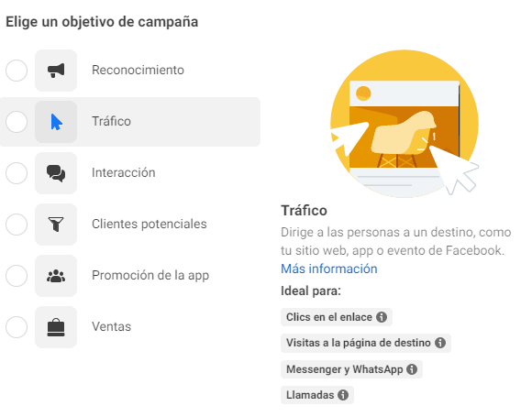Select the Ventas radio button

17,327
